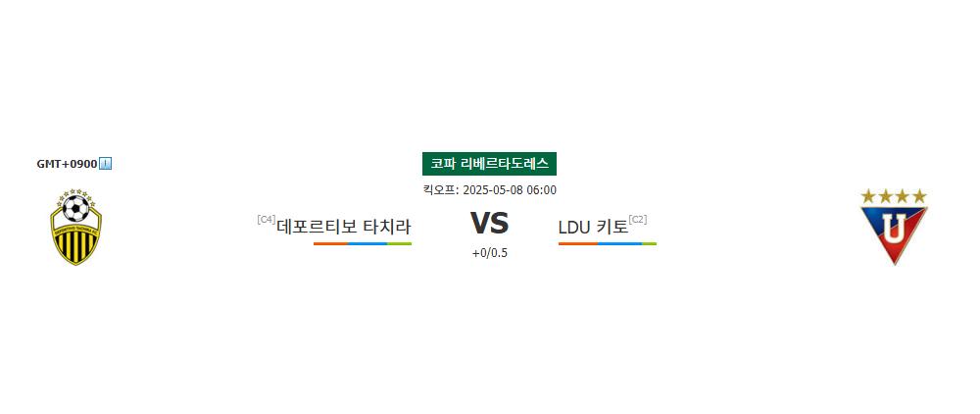Click green bar segment under 데포르티보 타치라

point(400,243)
